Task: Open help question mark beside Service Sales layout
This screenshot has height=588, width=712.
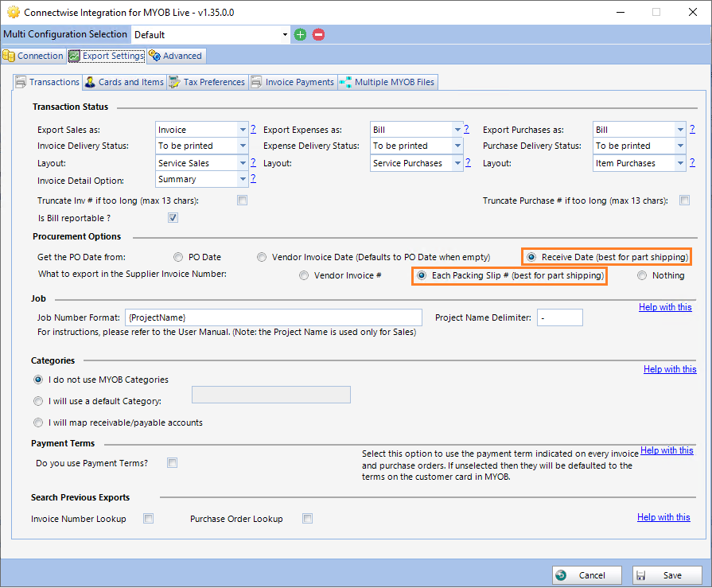Action: pyautogui.click(x=254, y=162)
